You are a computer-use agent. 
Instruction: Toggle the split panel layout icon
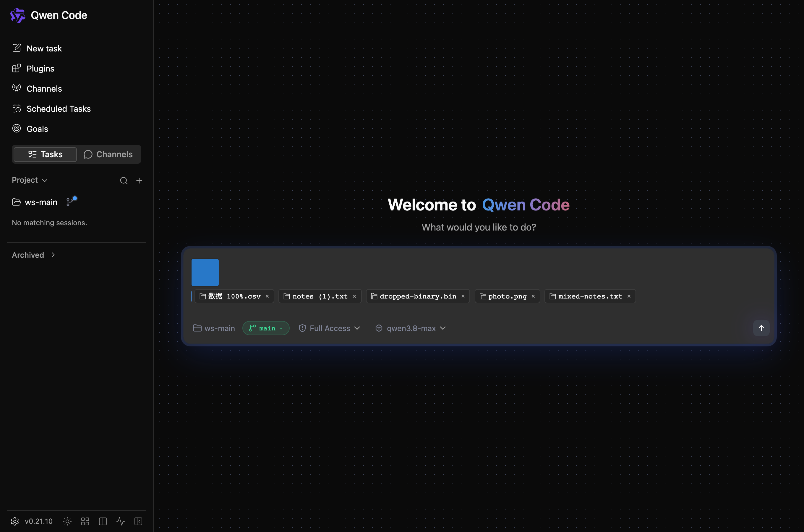pos(103,521)
